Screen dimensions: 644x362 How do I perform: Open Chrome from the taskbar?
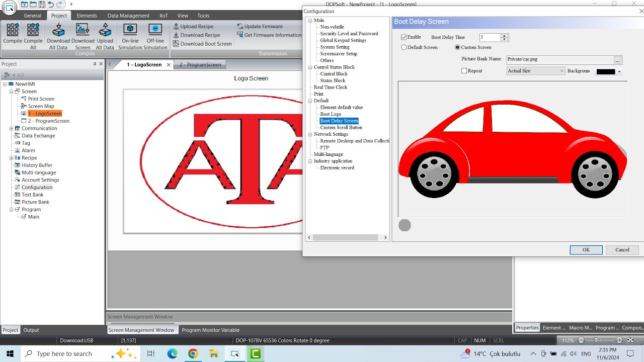click(193, 353)
